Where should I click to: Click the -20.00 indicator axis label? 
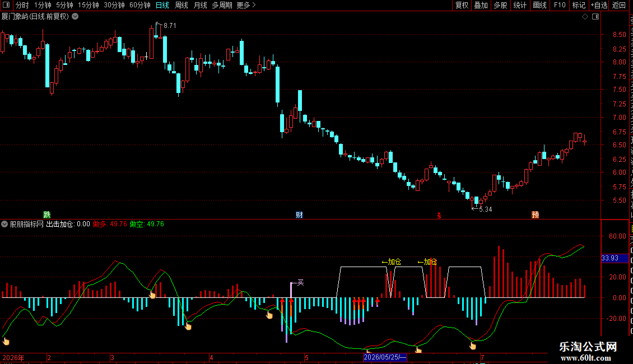click(616, 319)
